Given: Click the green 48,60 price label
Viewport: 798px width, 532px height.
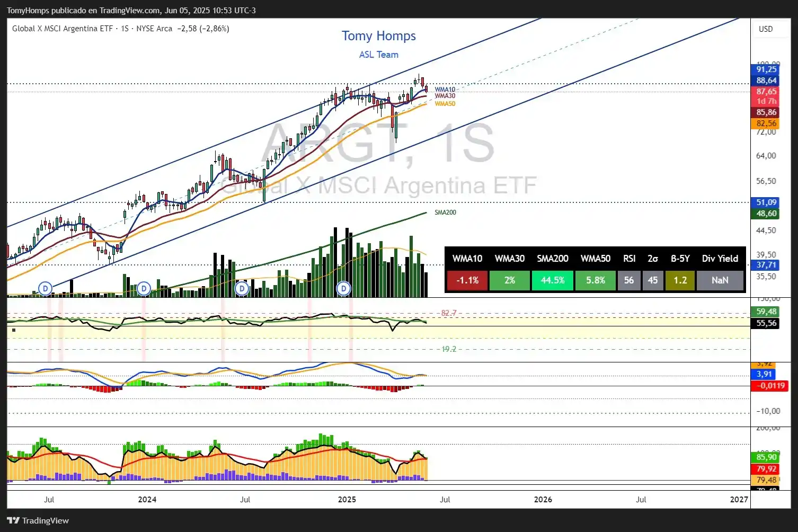Looking at the screenshot, I should click(766, 214).
